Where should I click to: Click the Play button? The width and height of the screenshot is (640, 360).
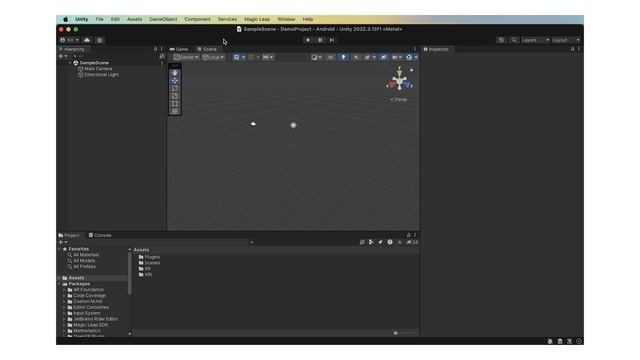[308, 40]
